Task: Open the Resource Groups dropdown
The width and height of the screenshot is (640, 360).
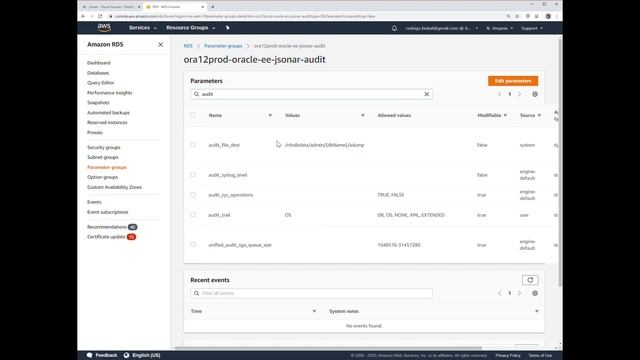Action: click(x=190, y=28)
